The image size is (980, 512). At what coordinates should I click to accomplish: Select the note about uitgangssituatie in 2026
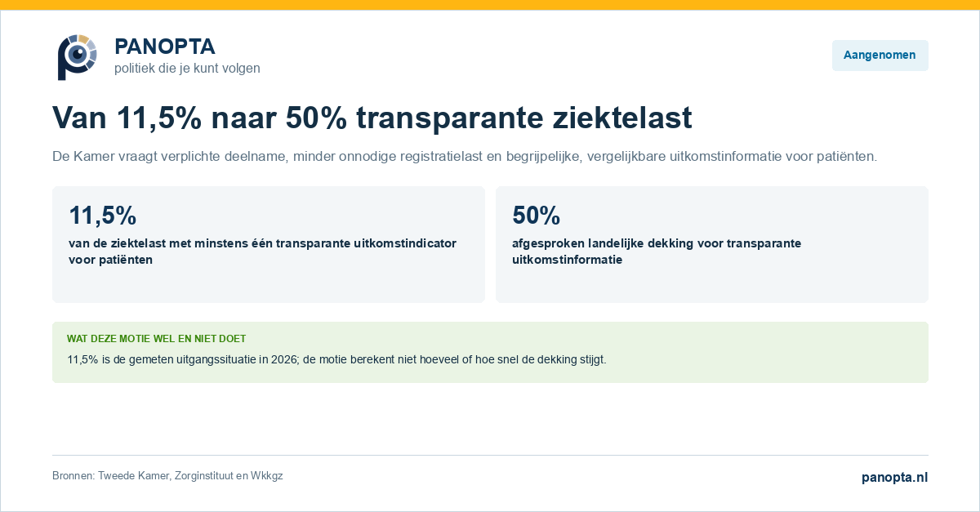pos(336,359)
